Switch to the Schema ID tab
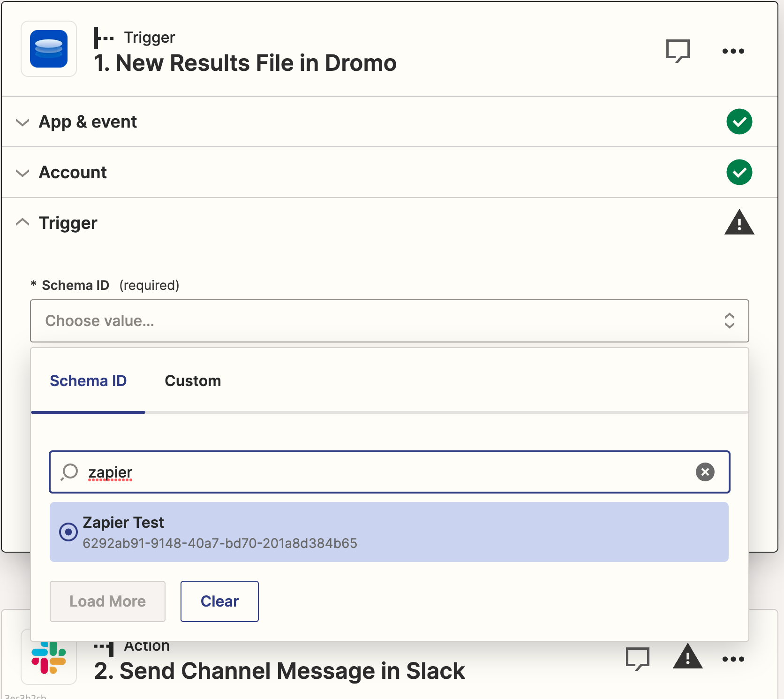The height and width of the screenshot is (699, 784). pyautogui.click(x=88, y=381)
